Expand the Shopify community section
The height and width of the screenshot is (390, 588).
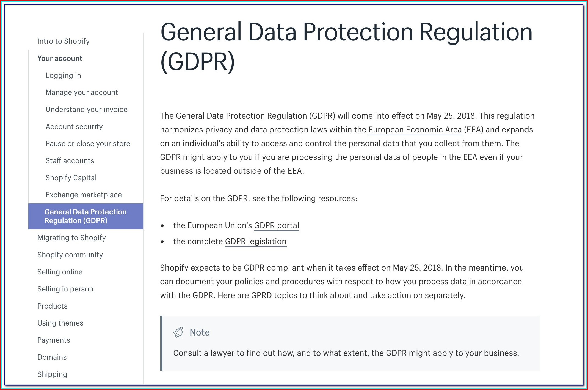(70, 255)
